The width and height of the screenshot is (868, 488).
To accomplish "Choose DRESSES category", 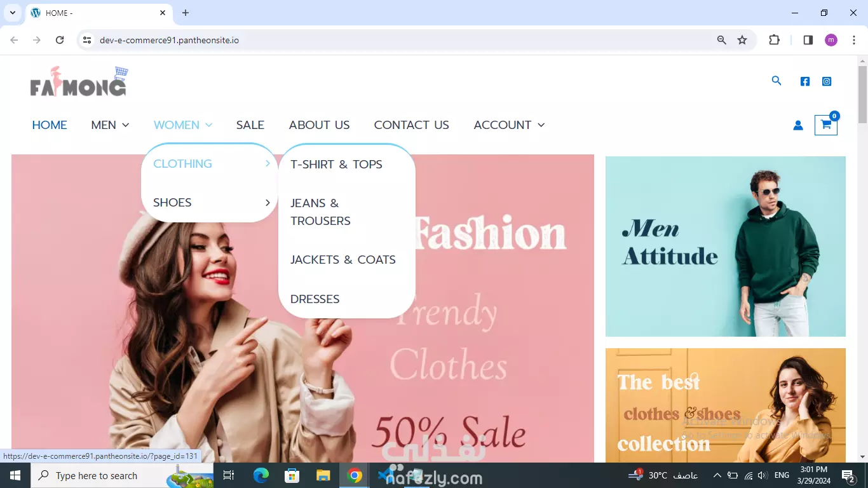I will 315,299.
